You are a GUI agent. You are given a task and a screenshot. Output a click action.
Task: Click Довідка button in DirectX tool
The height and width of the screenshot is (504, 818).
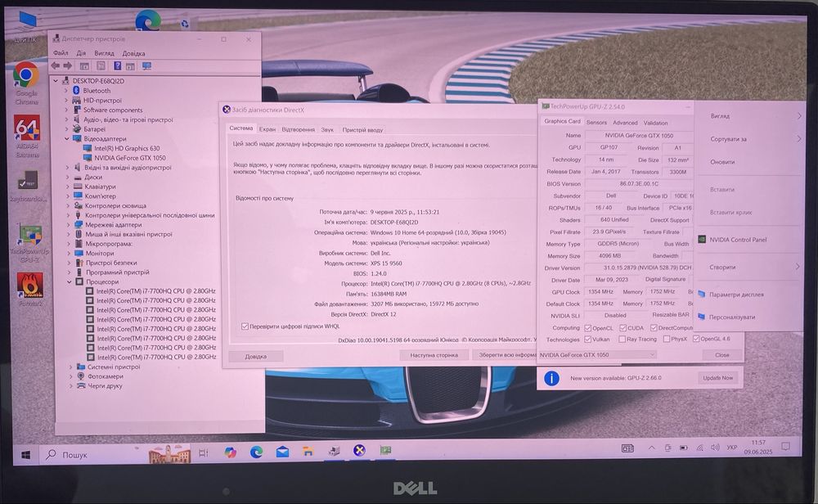pyautogui.click(x=255, y=357)
